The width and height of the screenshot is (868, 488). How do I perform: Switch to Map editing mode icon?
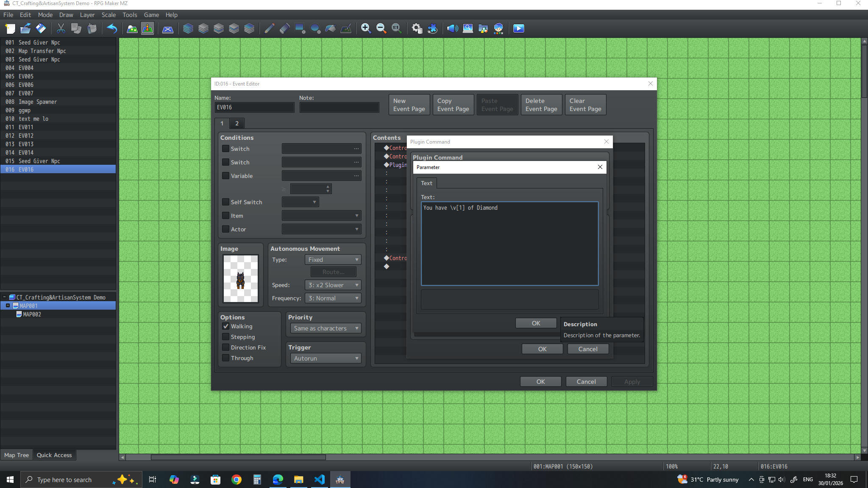pyautogui.click(x=132, y=28)
